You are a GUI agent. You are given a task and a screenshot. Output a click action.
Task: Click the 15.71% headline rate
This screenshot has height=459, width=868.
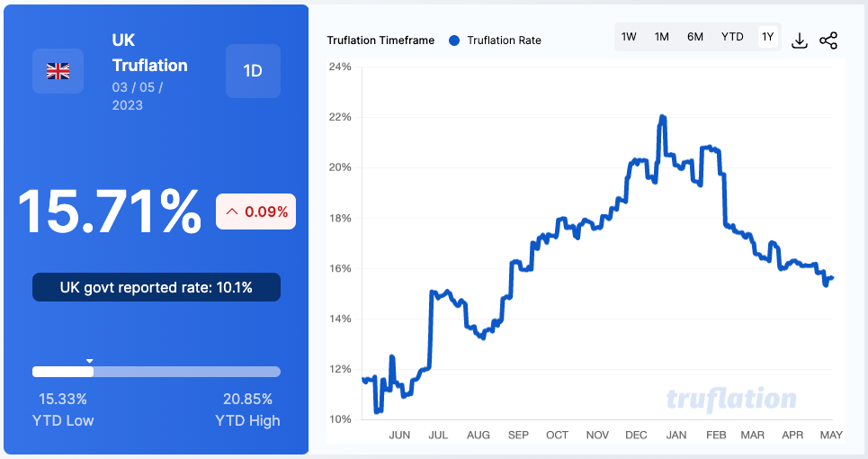[110, 213]
